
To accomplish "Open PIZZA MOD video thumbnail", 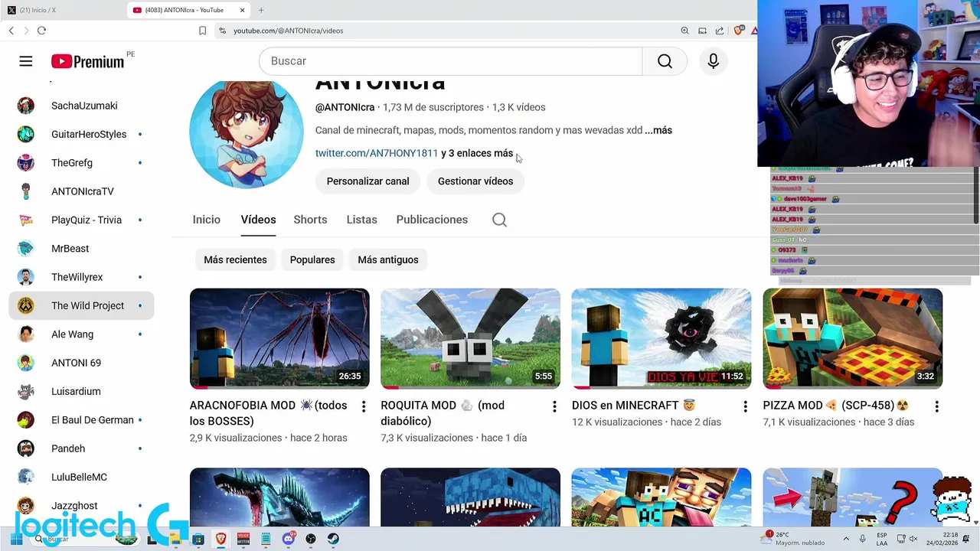I will 852,338.
